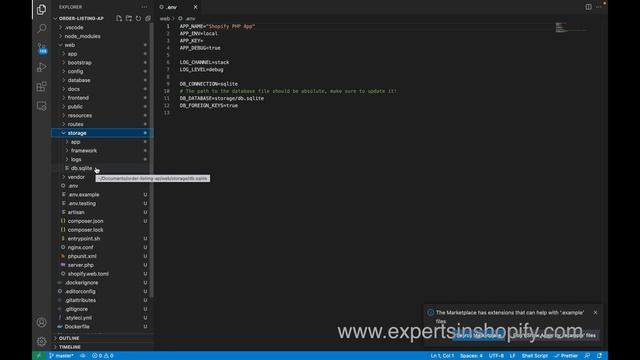Split the editor to the right
Image resolution: width=640 pixels, height=360 pixels.
tap(589, 7)
